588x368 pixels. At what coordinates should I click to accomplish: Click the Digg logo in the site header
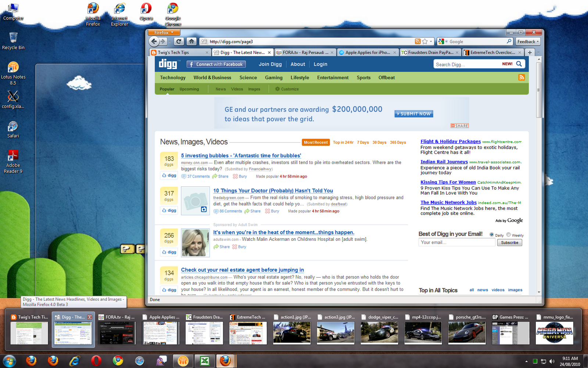(168, 64)
